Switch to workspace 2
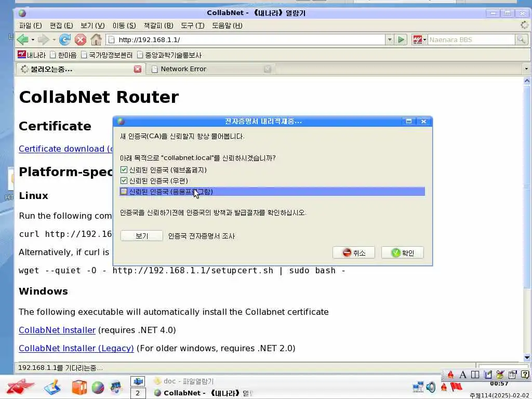This screenshot has height=399, width=532. [x=138, y=393]
